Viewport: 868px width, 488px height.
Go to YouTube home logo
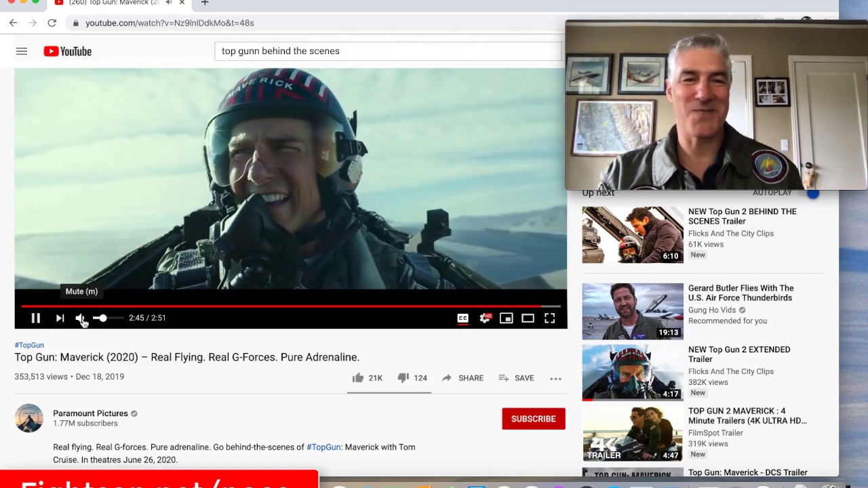67,51
